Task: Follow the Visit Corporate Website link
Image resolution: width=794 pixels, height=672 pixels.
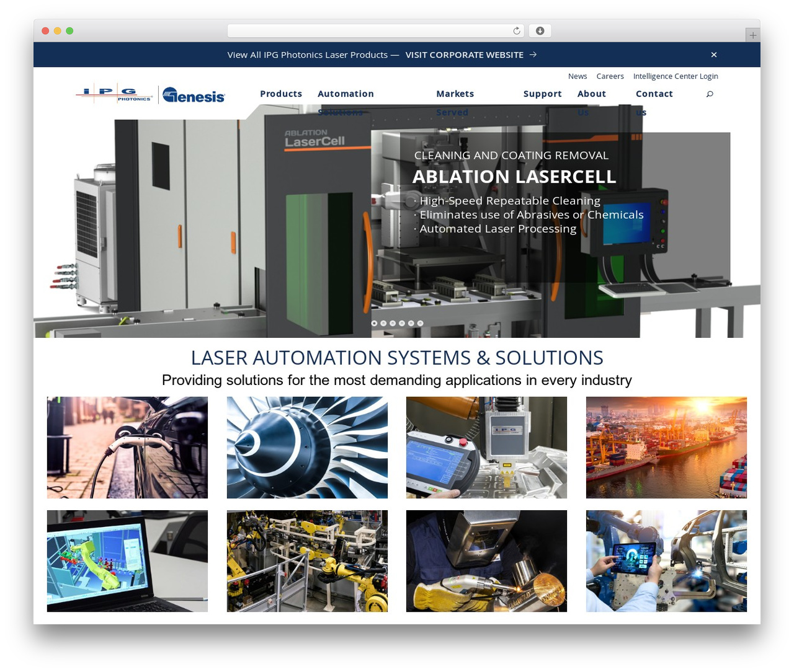Action: tap(465, 55)
